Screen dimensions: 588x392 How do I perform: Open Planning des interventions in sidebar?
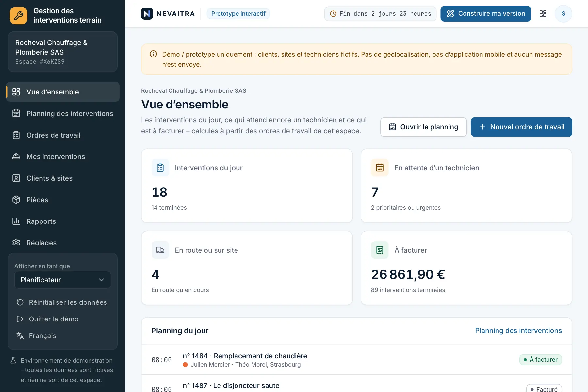pyautogui.click(x=63, y=113)
